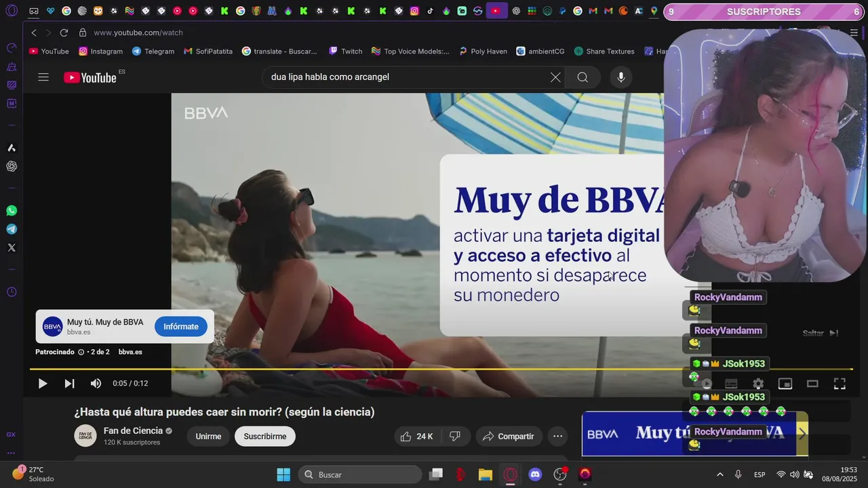Open Fan de Ciencia channel avatar
This screenshot has width=868, height=488.
click(85, 436)
